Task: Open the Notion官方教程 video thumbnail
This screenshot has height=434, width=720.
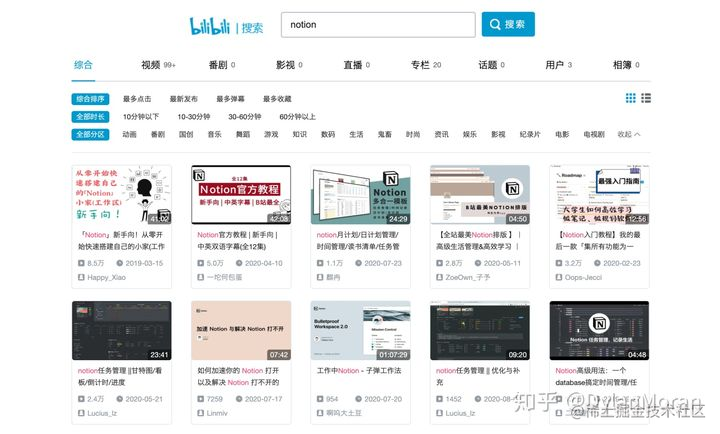Action: point(241,195)
